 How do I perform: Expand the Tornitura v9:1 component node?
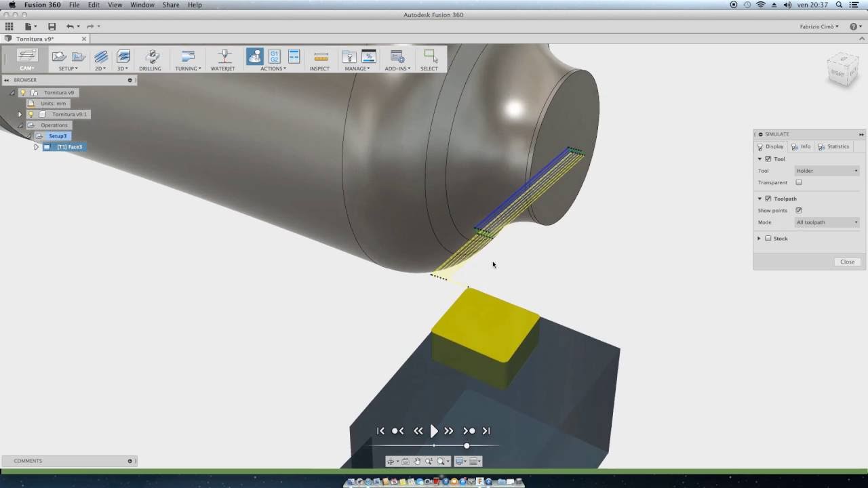(20, 115)
